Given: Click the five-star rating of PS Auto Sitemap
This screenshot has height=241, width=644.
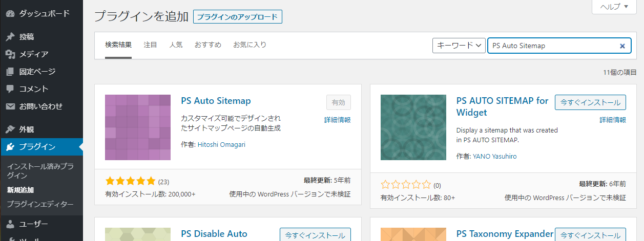Looking at the screenshot, I should 130,181.
